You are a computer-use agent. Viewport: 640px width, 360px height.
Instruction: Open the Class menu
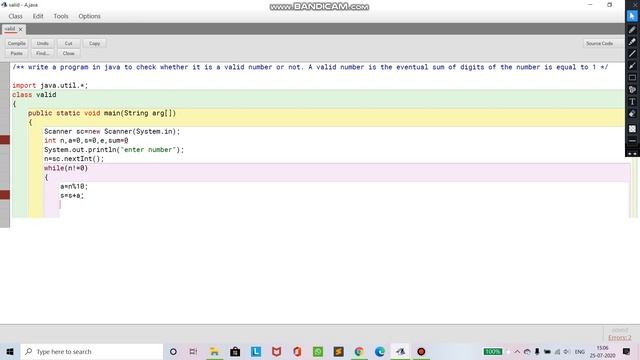pyautogui.click(x=16, y=16)
